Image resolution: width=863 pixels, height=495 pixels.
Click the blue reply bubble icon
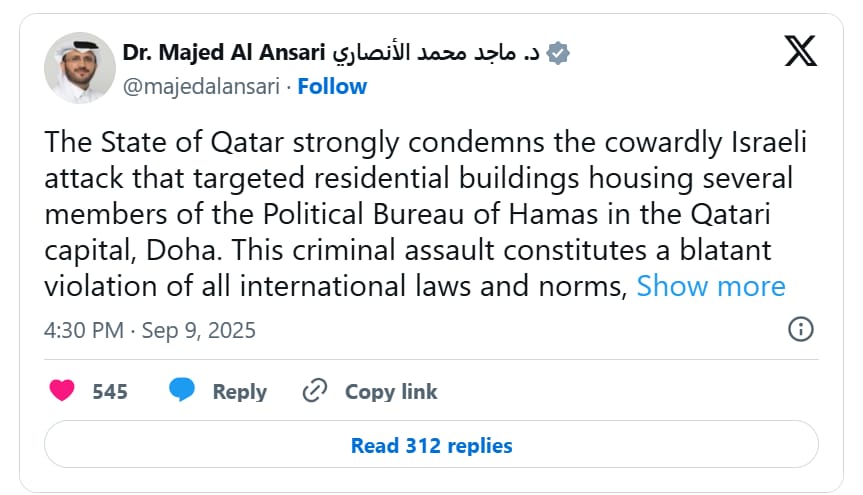(x=181, y=391)
